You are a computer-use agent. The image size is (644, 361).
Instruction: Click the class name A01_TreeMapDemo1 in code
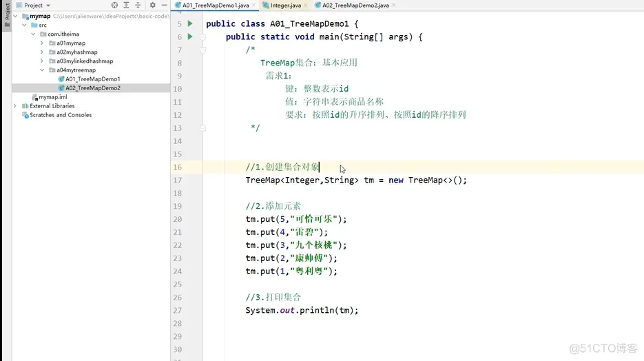(x=309, y=24)
